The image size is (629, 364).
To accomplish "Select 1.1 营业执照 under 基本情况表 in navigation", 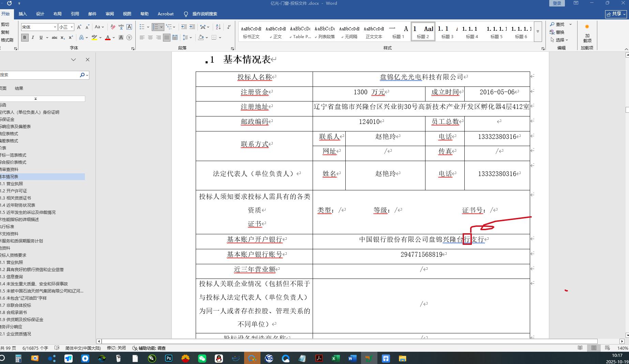I will click(12, 184).
